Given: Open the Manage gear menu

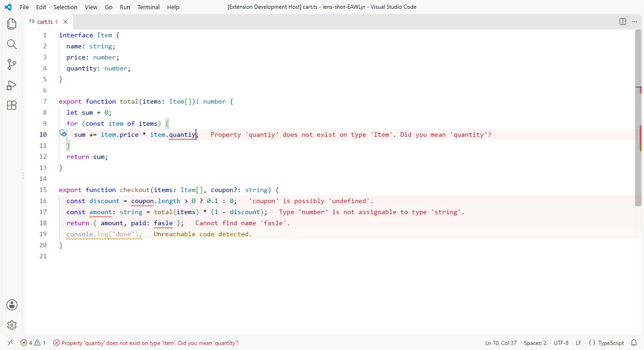Looking at the screenshot, I should coord(12,325).
